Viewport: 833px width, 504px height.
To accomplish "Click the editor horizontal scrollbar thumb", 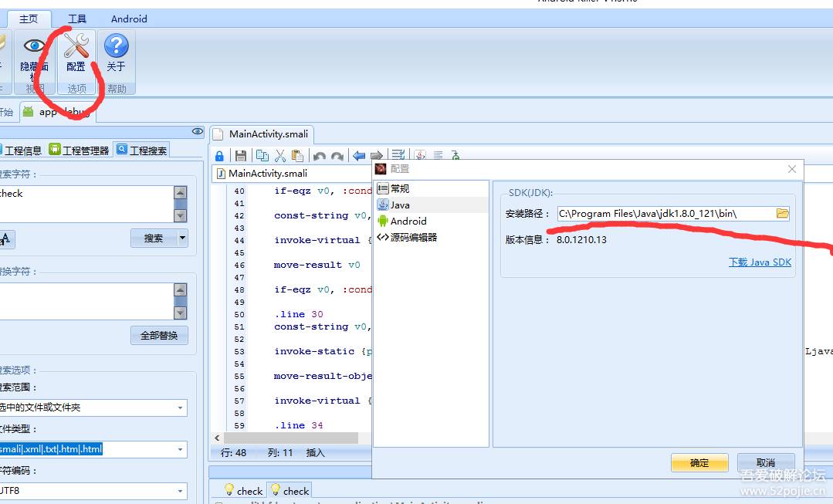I will click(x=290, y=438).
